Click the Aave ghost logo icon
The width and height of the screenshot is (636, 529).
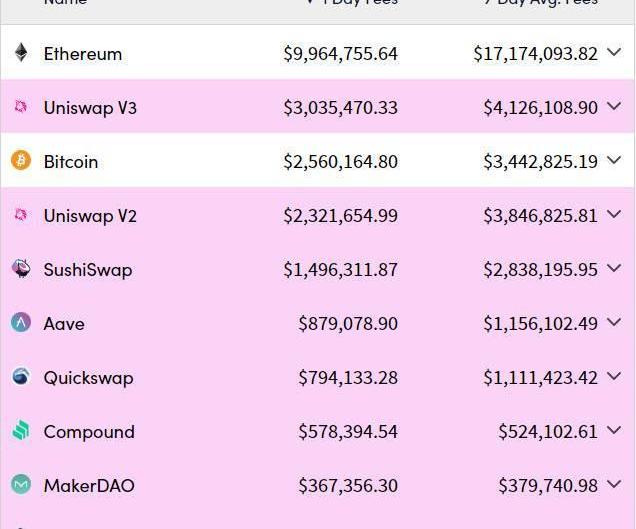point(21,323)
